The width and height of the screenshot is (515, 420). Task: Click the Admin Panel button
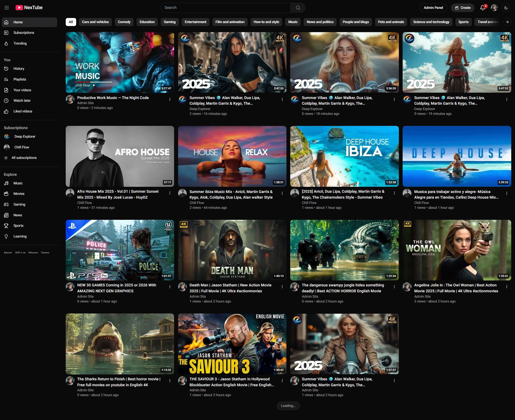pos(433,8)
